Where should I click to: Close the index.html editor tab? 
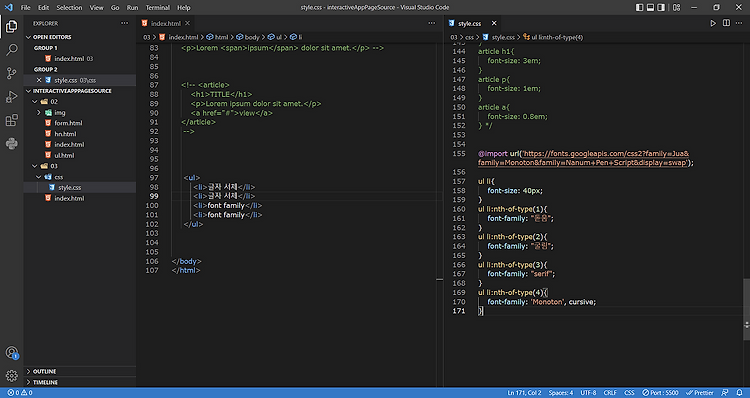coord(188,23)
